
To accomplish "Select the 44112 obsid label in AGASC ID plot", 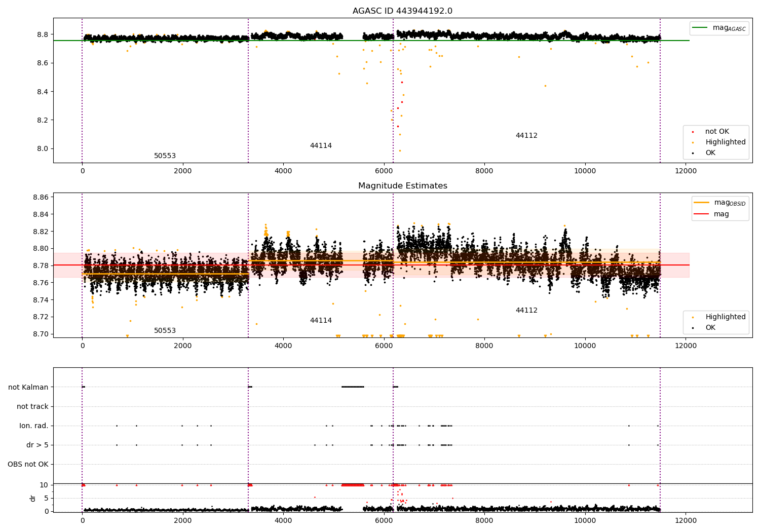I will click(x=526, y=136).
